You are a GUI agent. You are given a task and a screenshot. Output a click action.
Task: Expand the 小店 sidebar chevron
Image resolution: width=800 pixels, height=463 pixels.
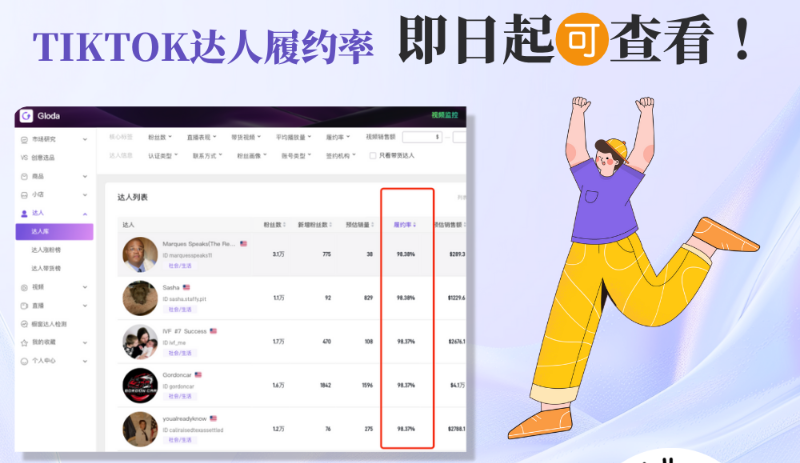click(x=85, y=195)
